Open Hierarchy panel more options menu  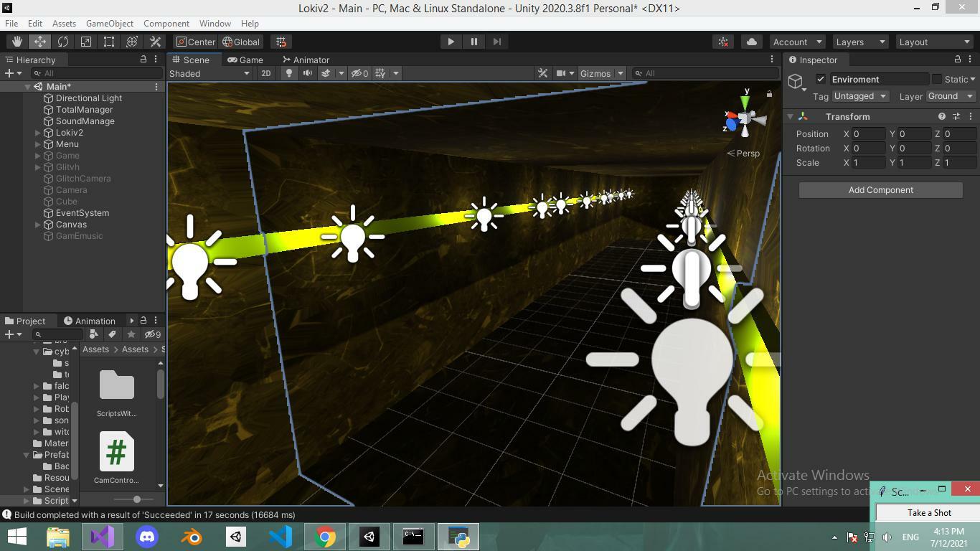coord(156,60)
